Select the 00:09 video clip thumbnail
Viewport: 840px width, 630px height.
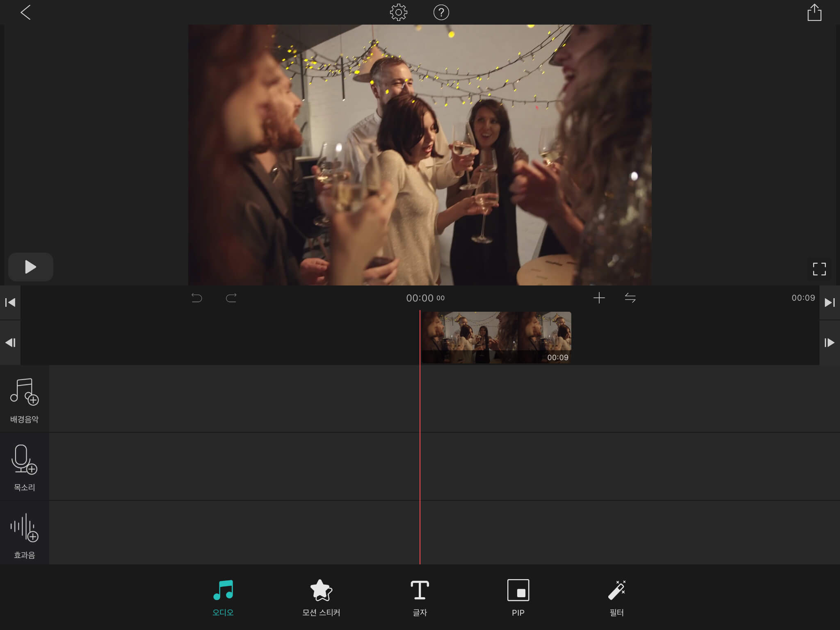tap(496, 338)
